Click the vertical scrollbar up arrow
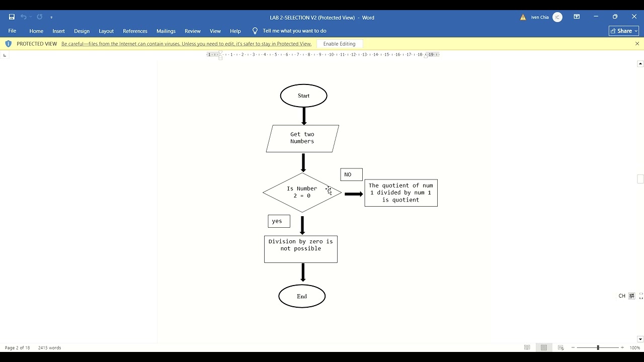The image size is (644, 362). click(x=640, y=64)
